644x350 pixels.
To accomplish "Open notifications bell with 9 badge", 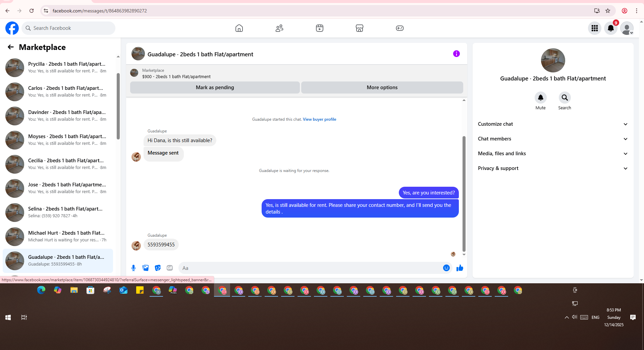I will [611, 28].
